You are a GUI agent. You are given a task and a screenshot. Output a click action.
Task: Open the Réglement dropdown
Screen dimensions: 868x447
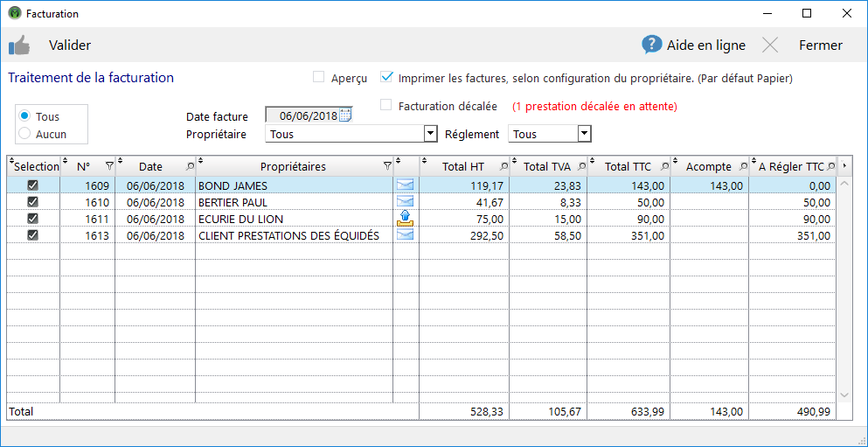pyautogui.click(x=584, y=134)
